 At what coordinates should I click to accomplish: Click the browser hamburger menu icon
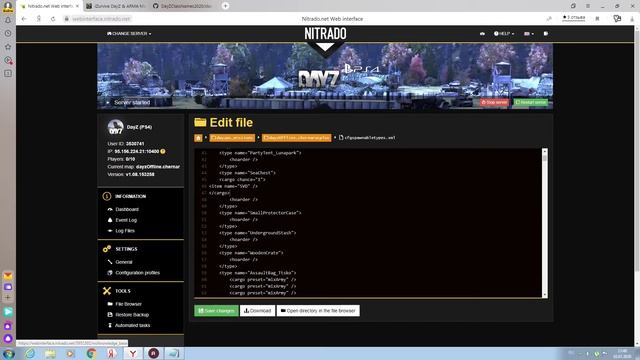click(588, 6)
